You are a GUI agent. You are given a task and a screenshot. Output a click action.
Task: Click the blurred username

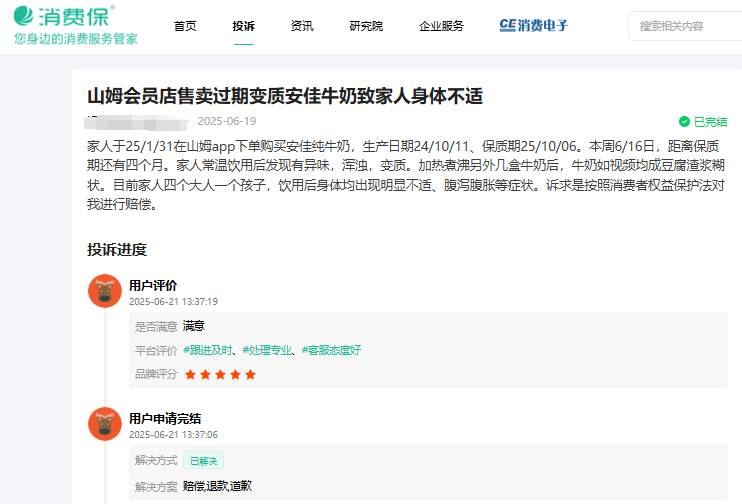[x=136, y=122]
